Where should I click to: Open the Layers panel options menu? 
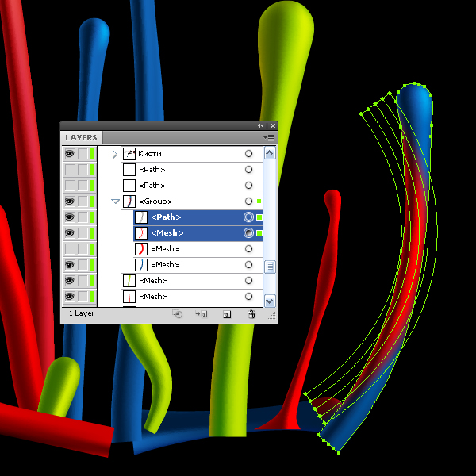point(269,138)
